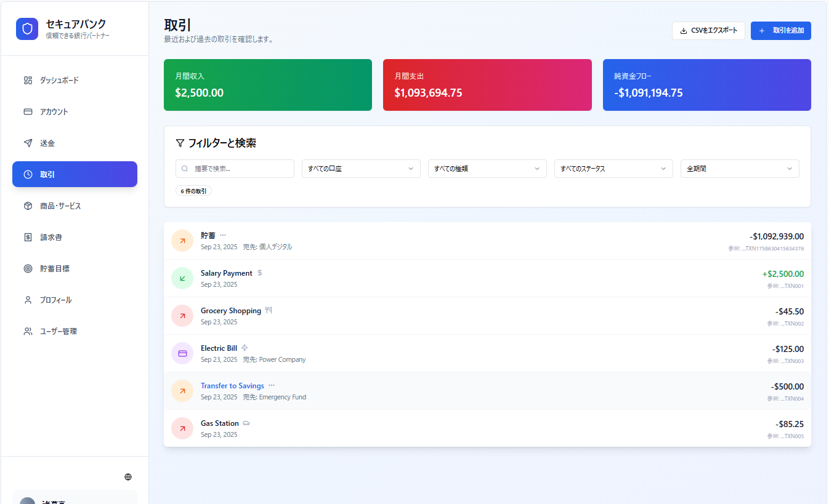The image size is (829, 504).
Task: Click the purple card icon for Electric Bill
Action: click(182, 353)
